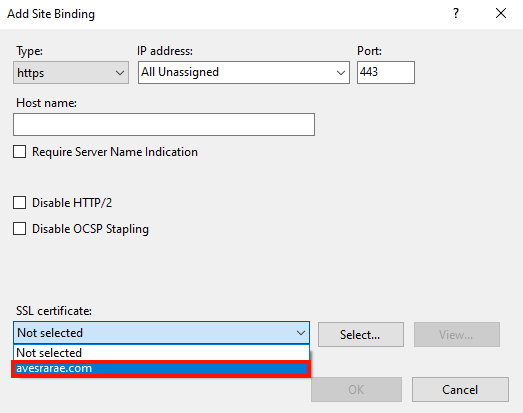Cancel the site binding dialog

point(460,389)
